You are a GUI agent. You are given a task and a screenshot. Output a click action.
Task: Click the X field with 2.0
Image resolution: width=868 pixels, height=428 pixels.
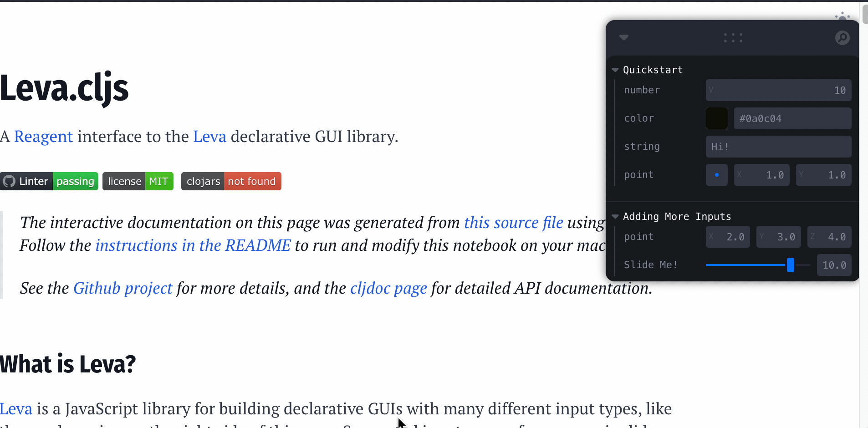728,237
